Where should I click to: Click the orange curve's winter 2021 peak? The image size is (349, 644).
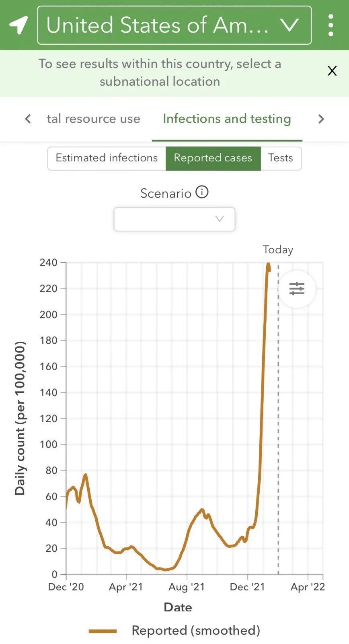pos(85,475)
